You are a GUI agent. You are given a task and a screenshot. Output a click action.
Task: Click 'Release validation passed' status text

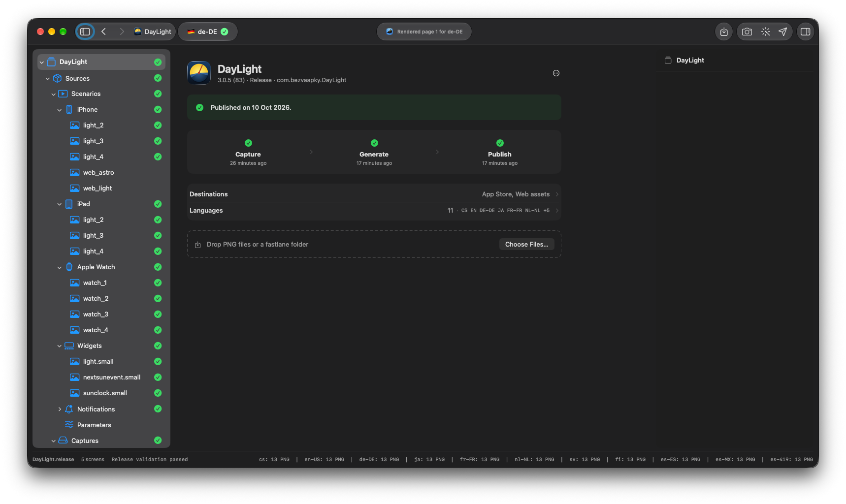click(x=150, y=459)
